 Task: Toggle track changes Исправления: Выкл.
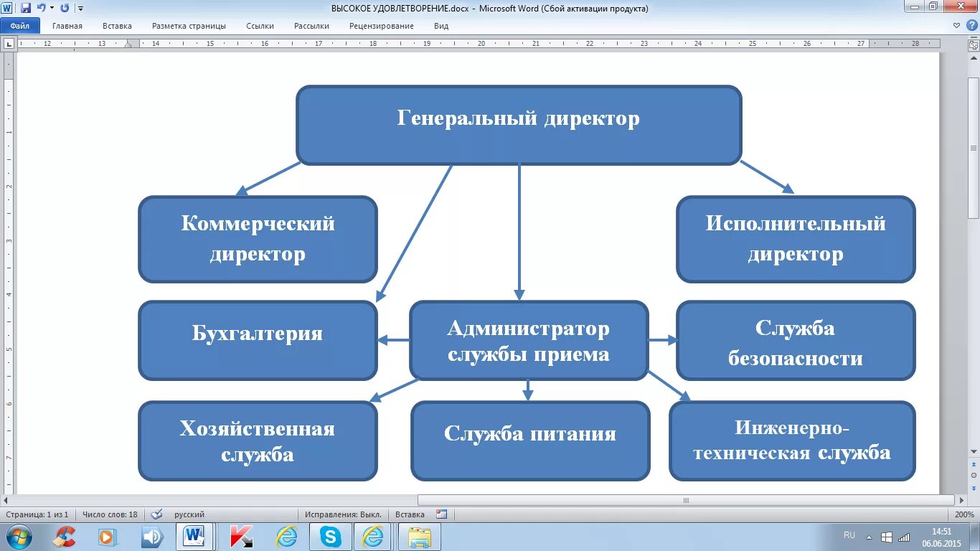click(x=342, y=514)
